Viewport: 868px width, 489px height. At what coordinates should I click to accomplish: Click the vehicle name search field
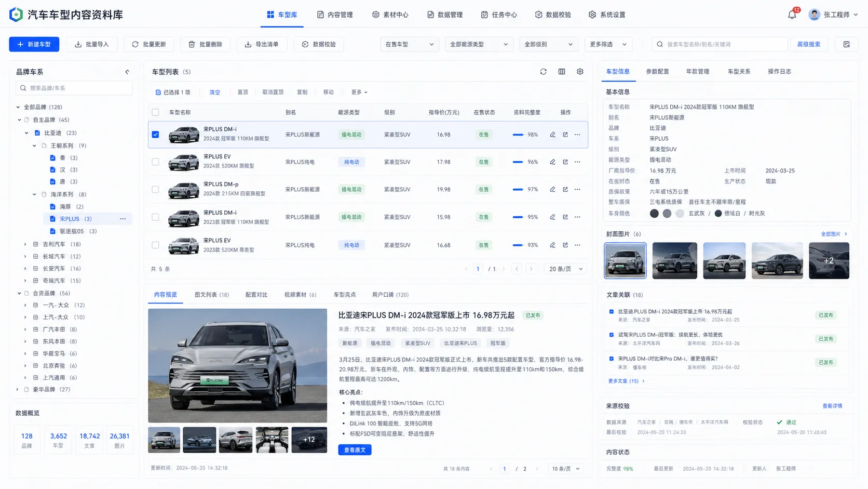(x=720, y=44)
